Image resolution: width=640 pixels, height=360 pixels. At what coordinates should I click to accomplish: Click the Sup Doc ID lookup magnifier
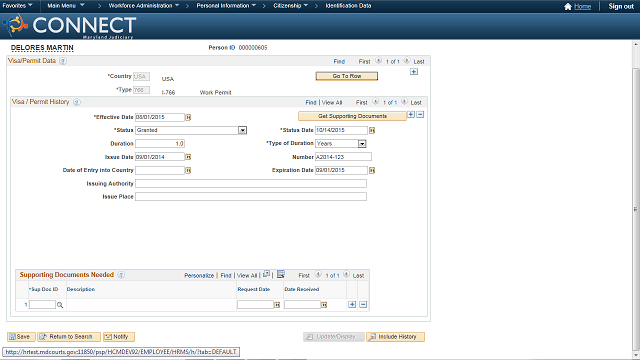pos(60,305)
